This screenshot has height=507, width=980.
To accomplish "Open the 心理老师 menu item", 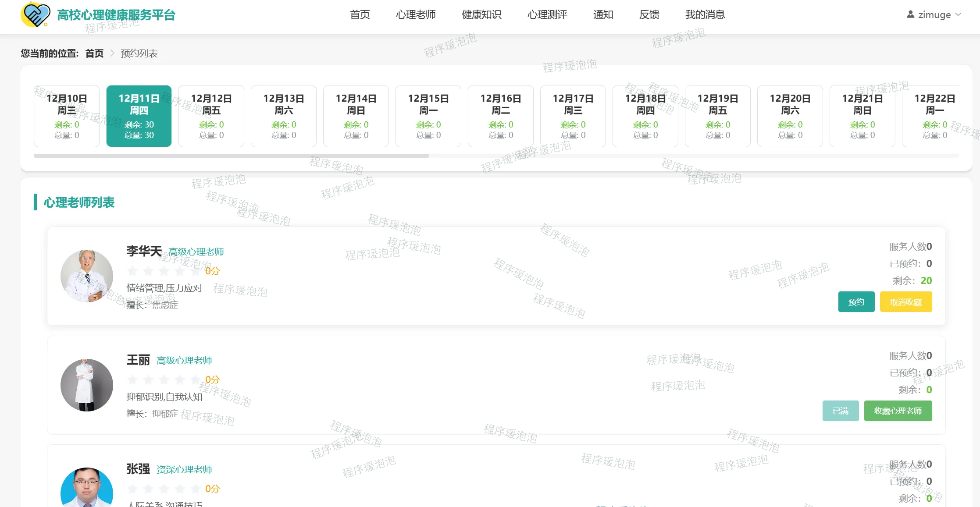I will pos(416,14).
